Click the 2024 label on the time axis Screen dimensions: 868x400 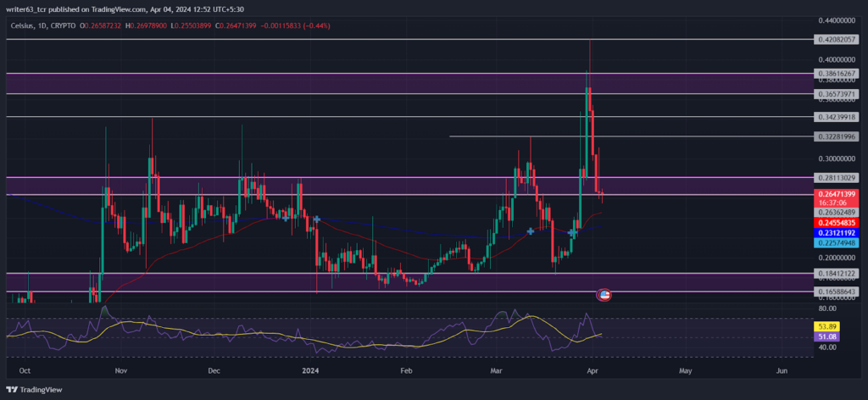click(x=313, y=371)
